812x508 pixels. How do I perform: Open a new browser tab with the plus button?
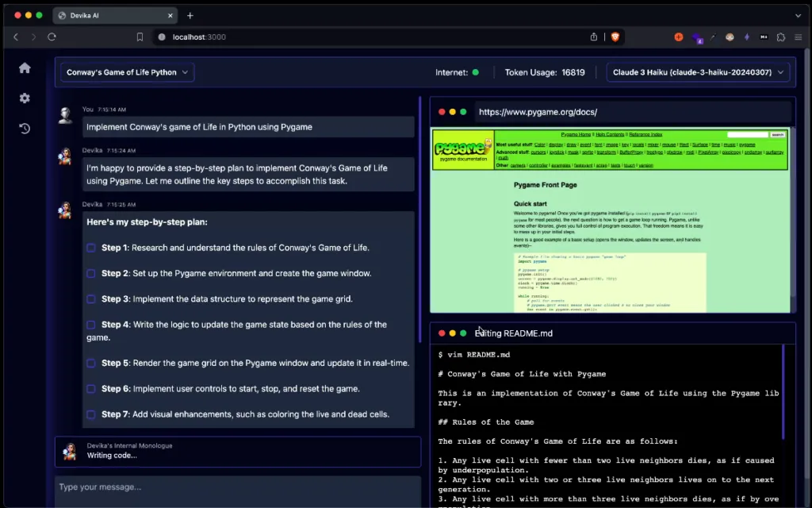pos(190,16)
